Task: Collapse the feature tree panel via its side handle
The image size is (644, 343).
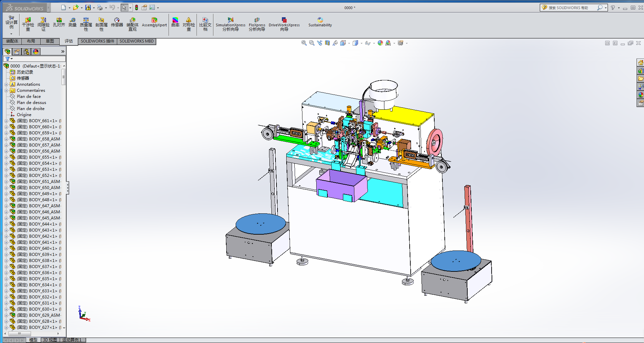Action: (x=67, y=188)
